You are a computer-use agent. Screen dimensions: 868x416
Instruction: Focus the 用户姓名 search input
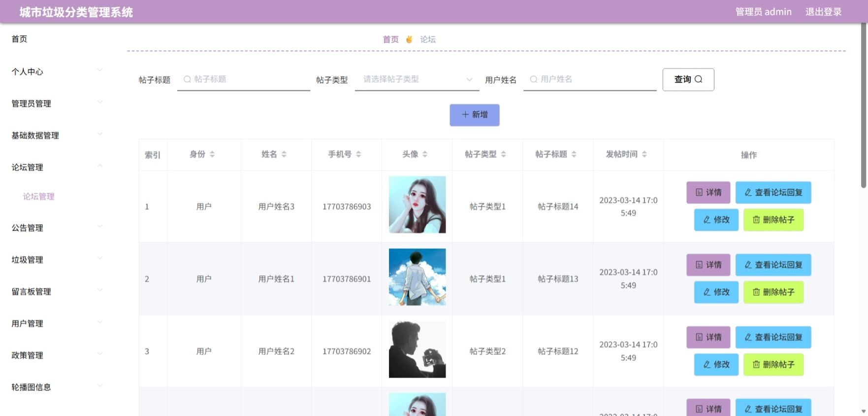(x=590, y=79)
